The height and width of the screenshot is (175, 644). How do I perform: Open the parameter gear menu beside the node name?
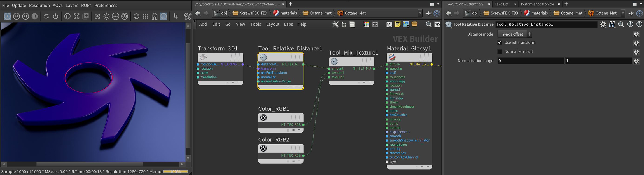coord(603,24)
